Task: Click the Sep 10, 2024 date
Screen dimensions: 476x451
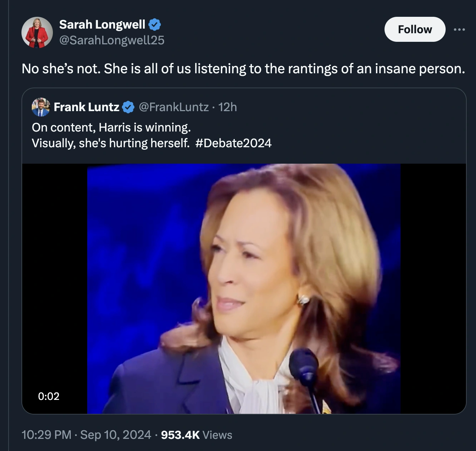Action: (115, 435)
